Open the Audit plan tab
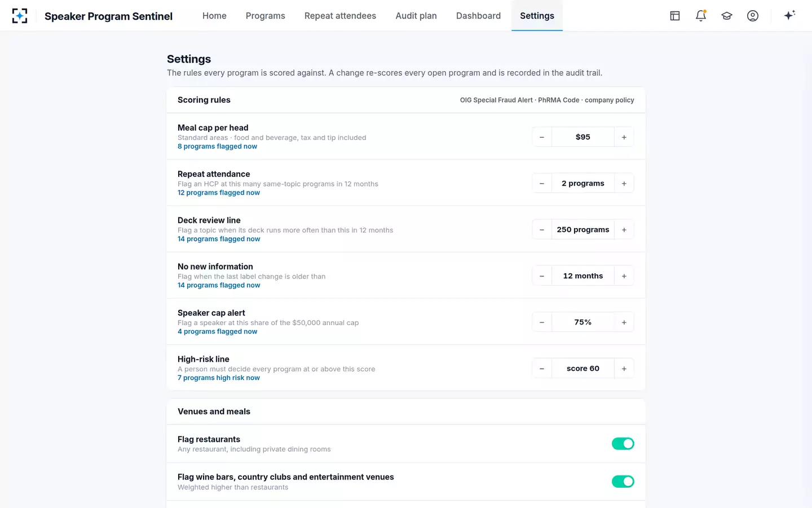 coord(416,16)
